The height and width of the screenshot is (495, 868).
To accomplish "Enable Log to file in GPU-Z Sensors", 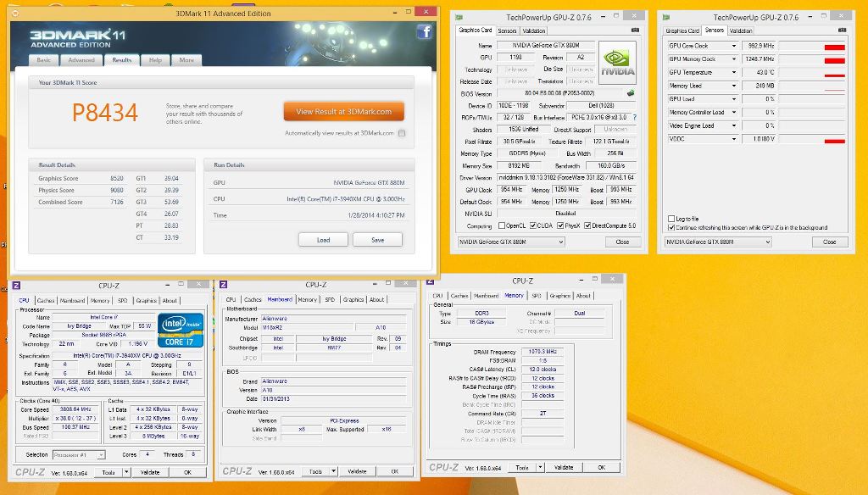I will [x=671, y=219].
